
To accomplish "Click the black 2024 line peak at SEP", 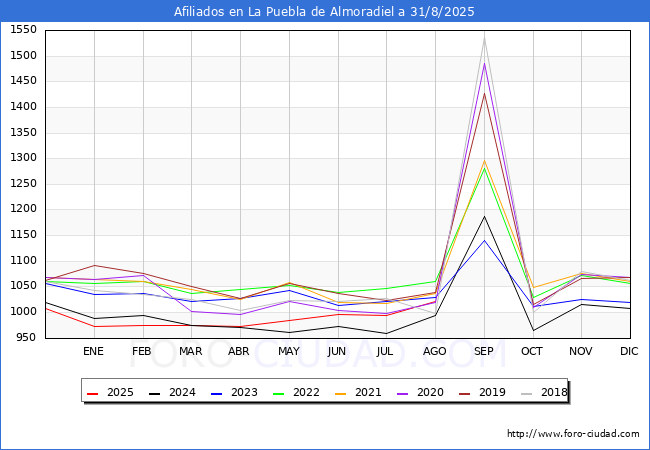I will point(484,216).
